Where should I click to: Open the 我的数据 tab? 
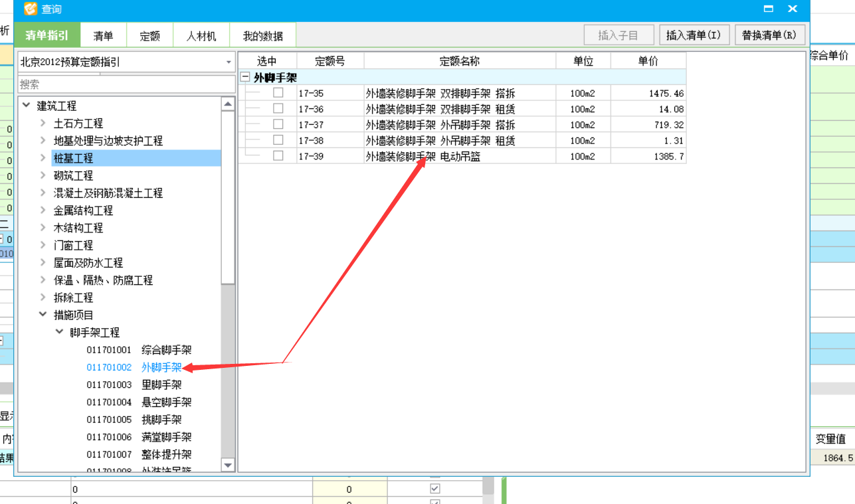(262, 36)
